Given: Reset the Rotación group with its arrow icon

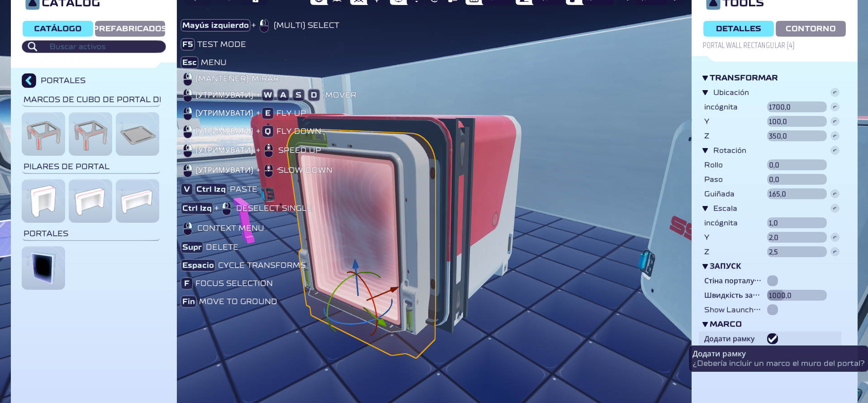Looking at the screenshot, I should [835, 150].
